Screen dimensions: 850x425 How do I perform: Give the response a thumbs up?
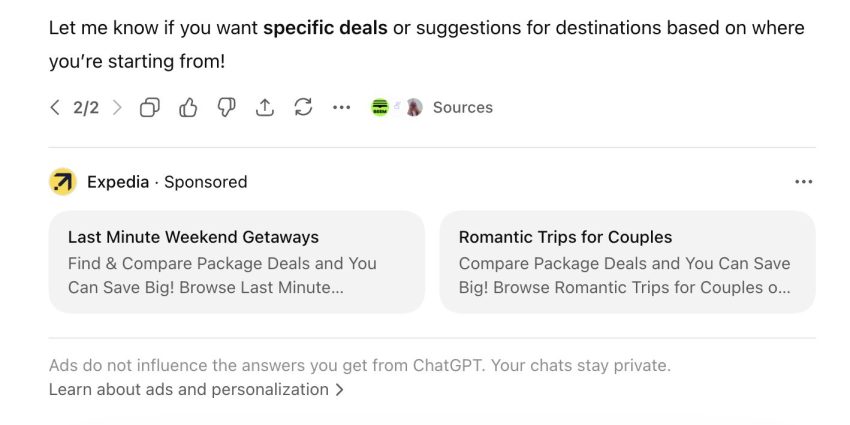188,108
